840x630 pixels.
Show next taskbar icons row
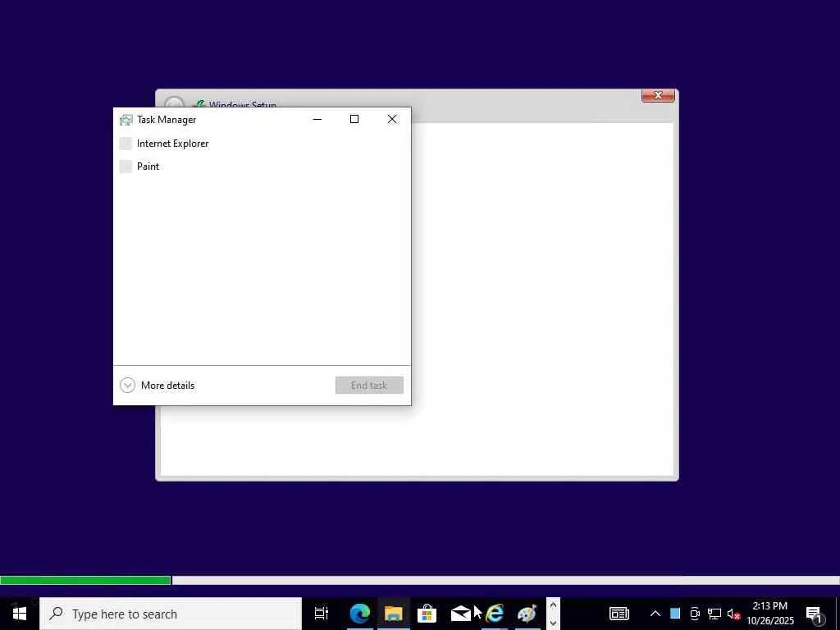[554, 623]
